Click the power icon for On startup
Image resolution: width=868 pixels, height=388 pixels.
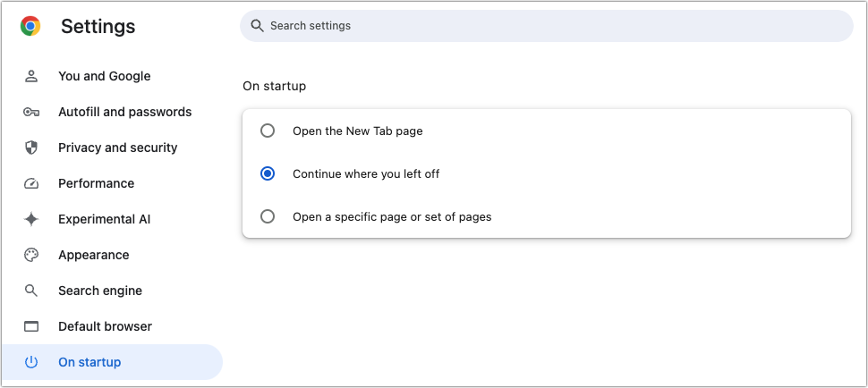(31, 362)
